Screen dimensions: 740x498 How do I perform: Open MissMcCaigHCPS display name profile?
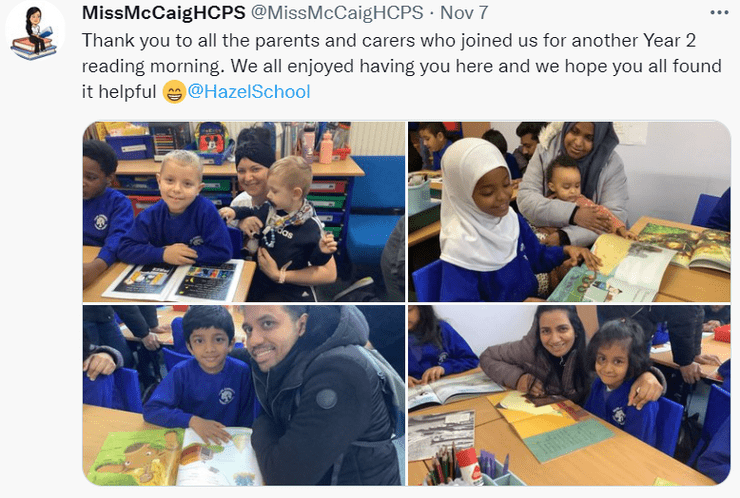pos(163,12)
